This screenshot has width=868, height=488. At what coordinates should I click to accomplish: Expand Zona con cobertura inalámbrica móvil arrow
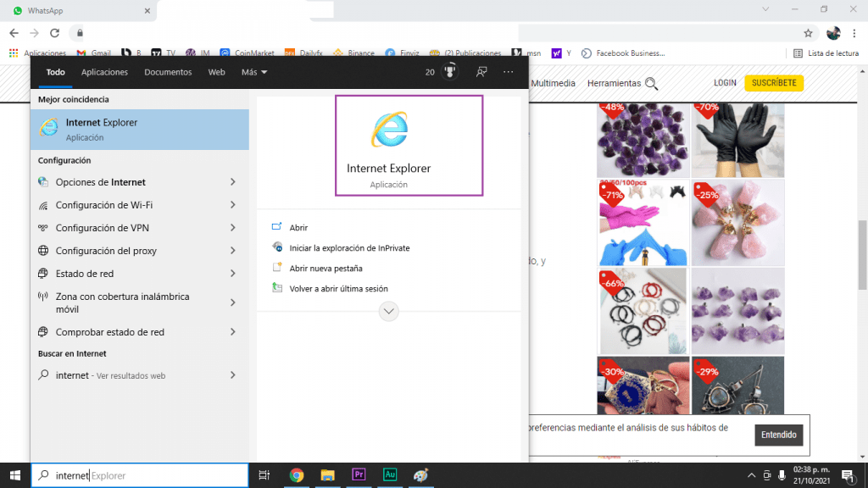[x=233, y=302]
